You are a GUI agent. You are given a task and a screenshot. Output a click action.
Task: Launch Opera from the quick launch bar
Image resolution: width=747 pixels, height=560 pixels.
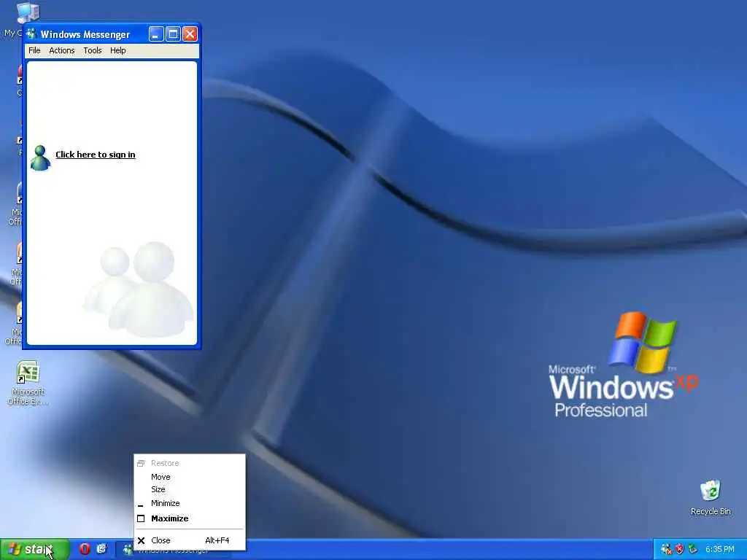pos(85,549)
